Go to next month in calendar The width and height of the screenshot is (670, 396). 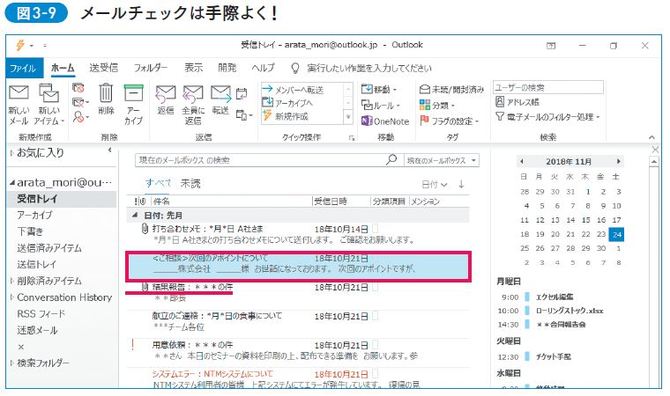[x=618, y=161]
